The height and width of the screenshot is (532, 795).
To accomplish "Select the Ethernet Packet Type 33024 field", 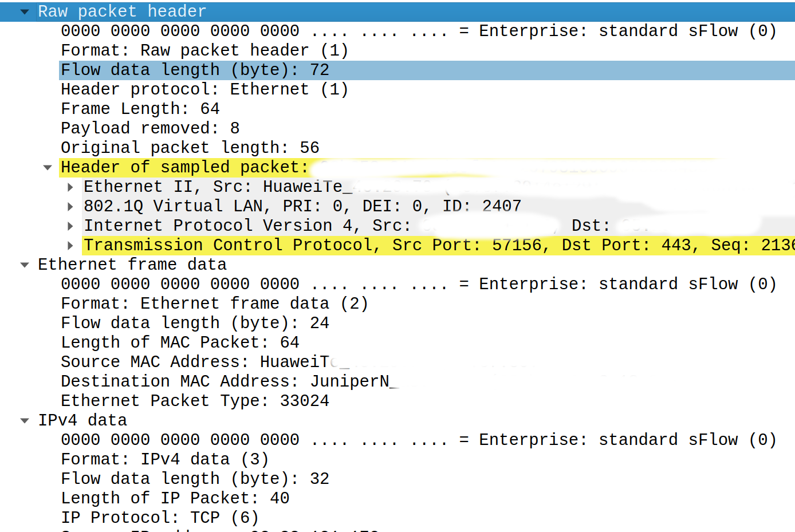I will click(x=195, y=400).
